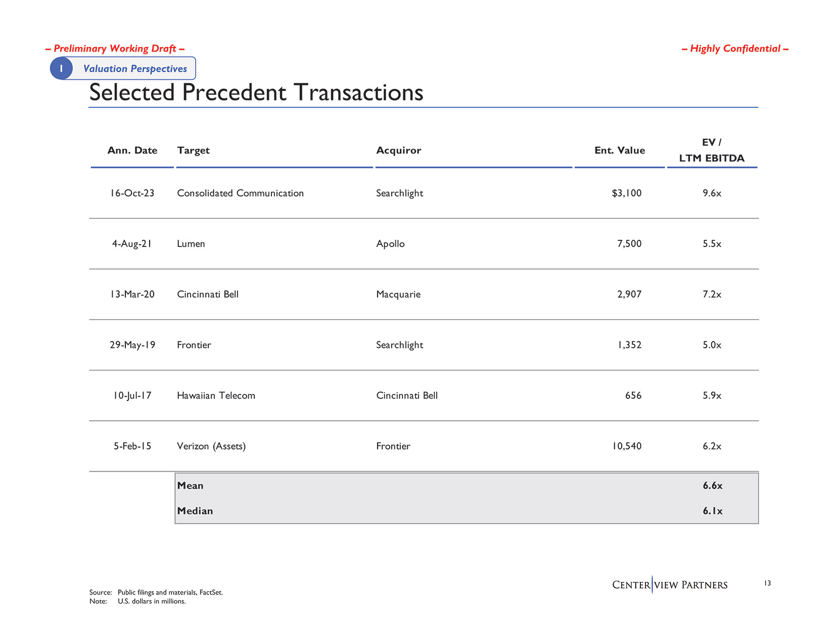The image size is (834, 644).
Task: Click the Acquiror column header
Action: tap(398, 151)
